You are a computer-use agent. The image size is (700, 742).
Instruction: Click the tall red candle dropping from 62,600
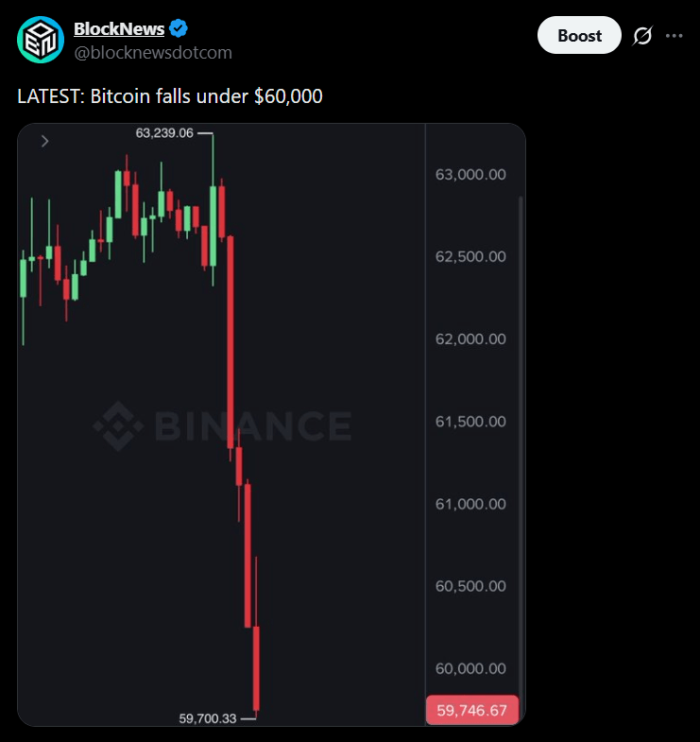[x=230, y=342]
